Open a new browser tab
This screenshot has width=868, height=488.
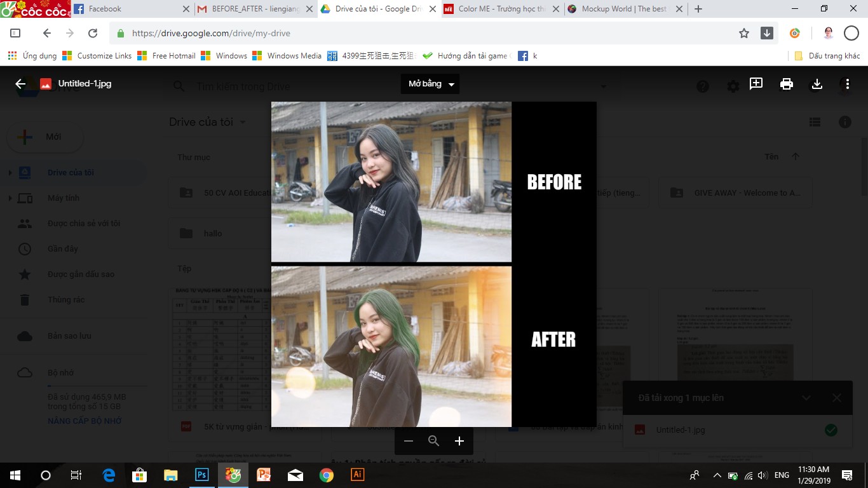tap(698, 9)
